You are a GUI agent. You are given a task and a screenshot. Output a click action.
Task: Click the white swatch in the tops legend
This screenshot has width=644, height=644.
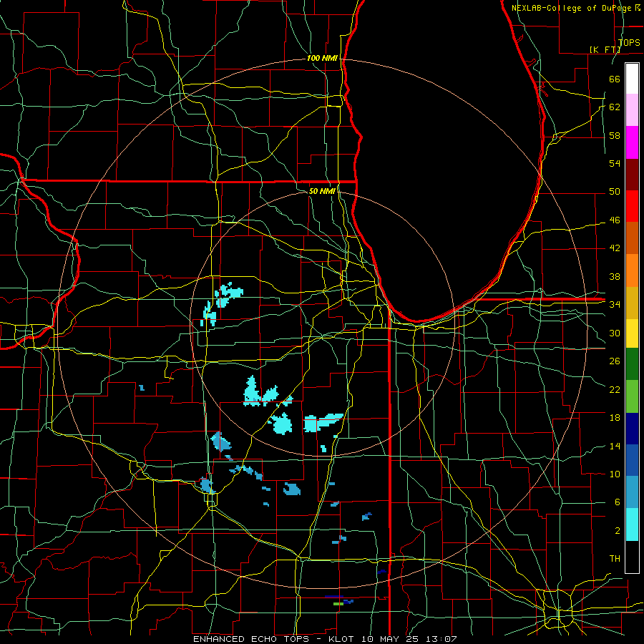pyautogui.click(x=632, y=79)
